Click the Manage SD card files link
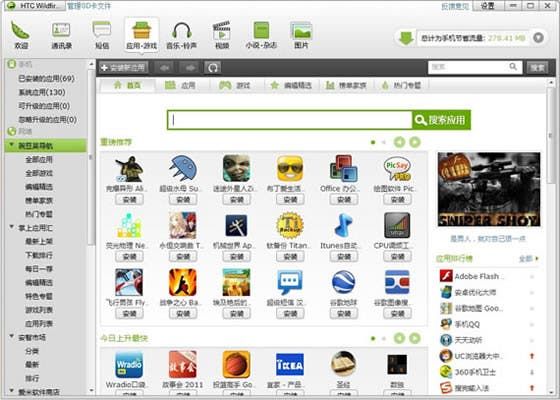The width and height of the screenshot is (560, 400). [x=89, y=6]
